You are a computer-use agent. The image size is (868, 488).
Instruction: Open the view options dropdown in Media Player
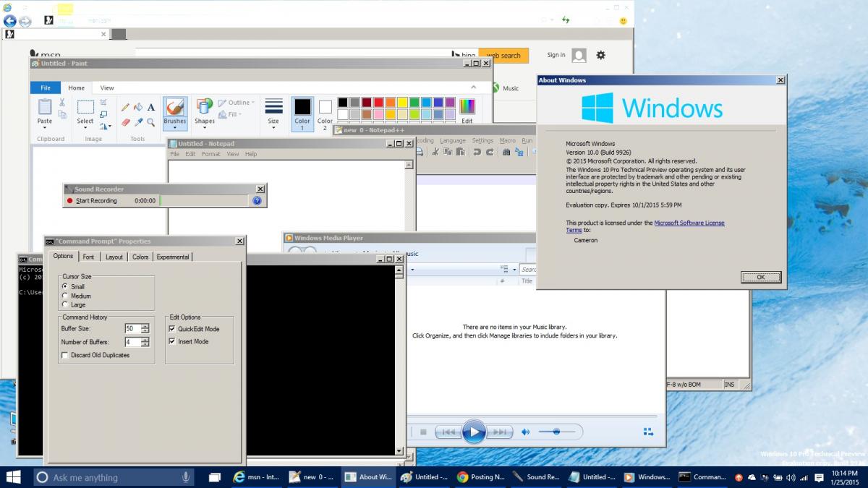(514, 270)
